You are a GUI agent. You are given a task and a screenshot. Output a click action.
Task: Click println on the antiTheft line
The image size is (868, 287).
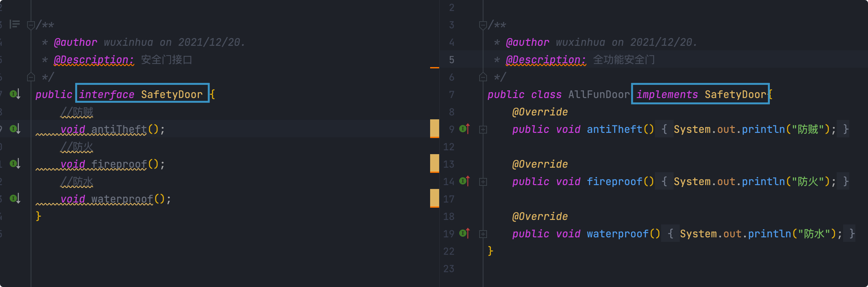pyautogui.click(x=763, y=129)
